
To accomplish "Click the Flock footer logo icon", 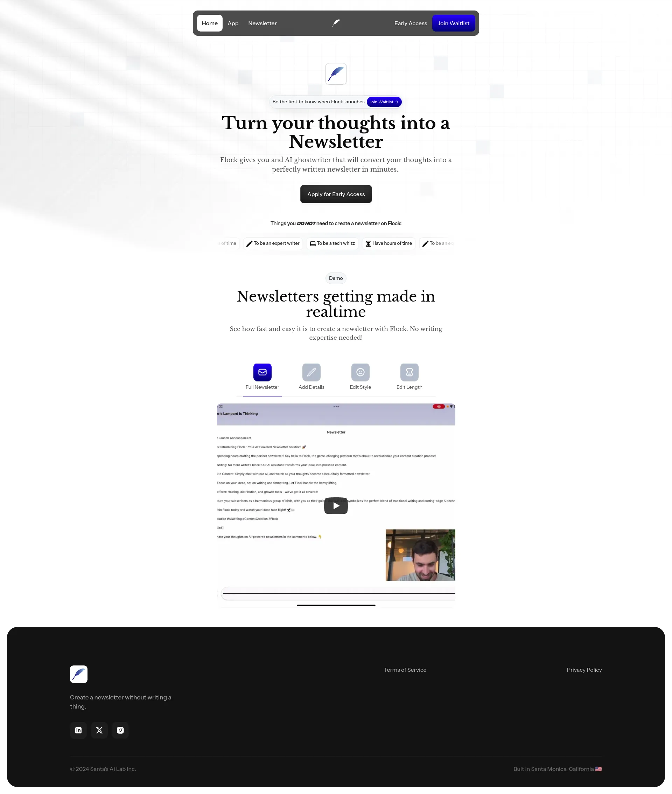I will [79, 674].
